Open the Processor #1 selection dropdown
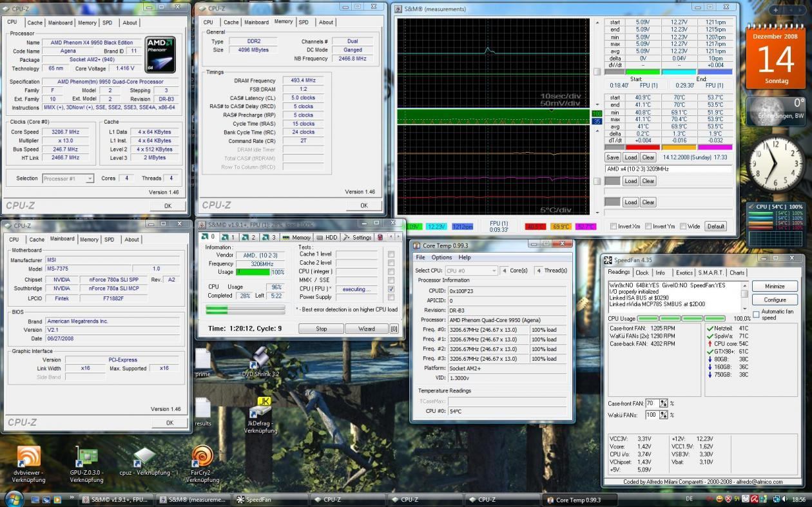 pos(68,178)
